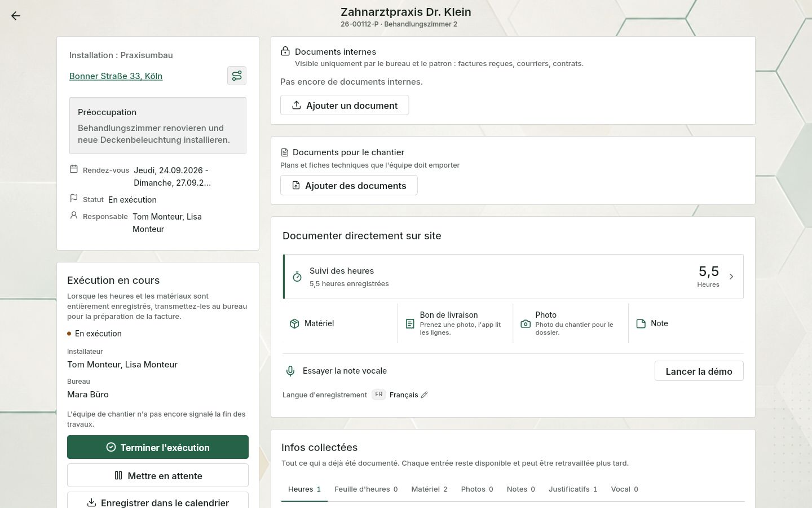Open the Note tile

(686, 323)
